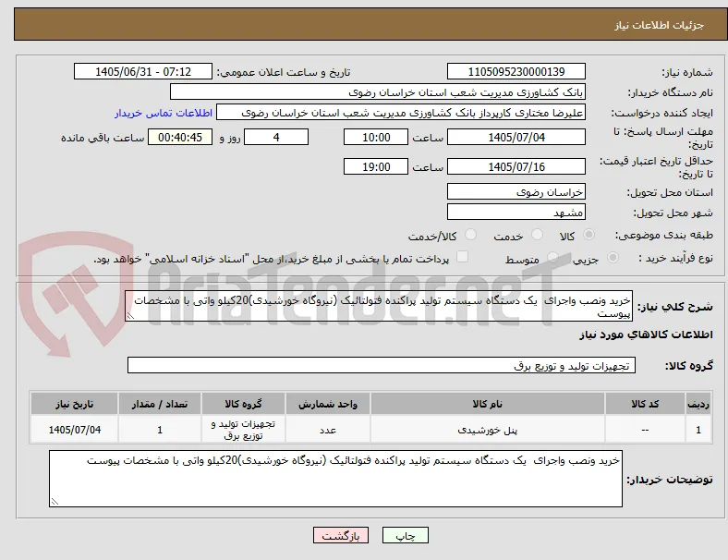Select the کالا/خدمت radio button
Image resolution: width=728 pixels, height=560 pixels.
471,235
